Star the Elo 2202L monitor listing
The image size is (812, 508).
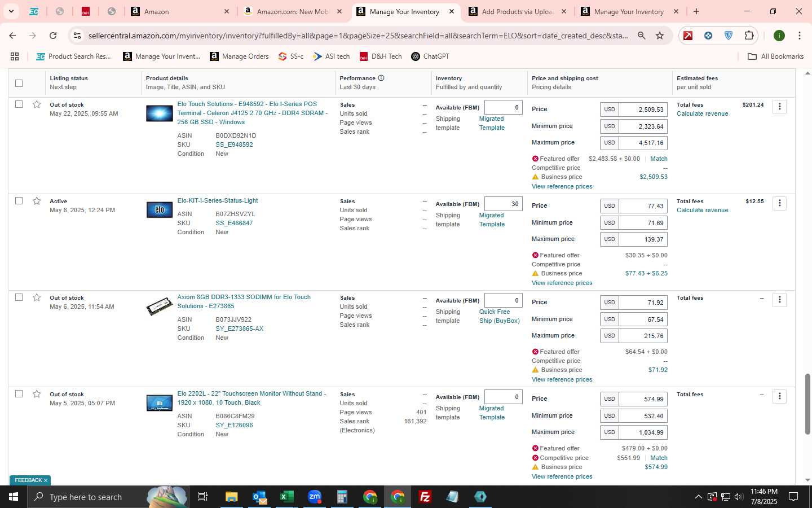[37, 394]
